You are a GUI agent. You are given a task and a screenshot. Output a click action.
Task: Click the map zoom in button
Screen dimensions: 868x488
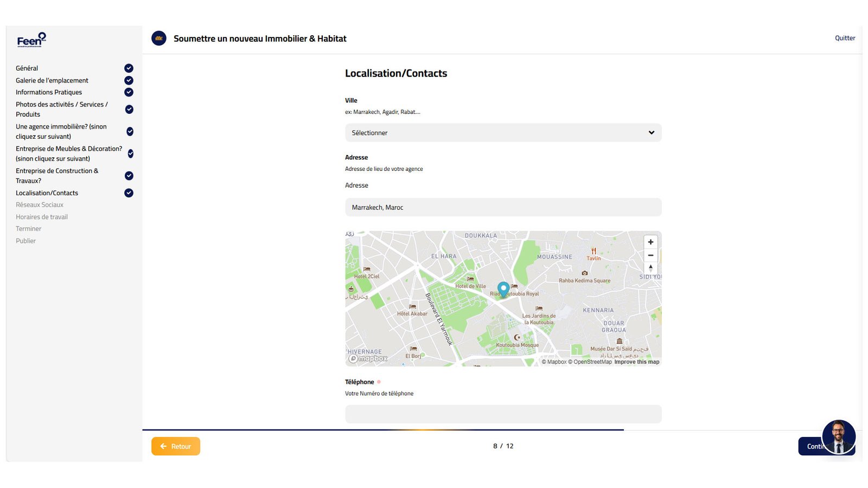pos(650,242)
